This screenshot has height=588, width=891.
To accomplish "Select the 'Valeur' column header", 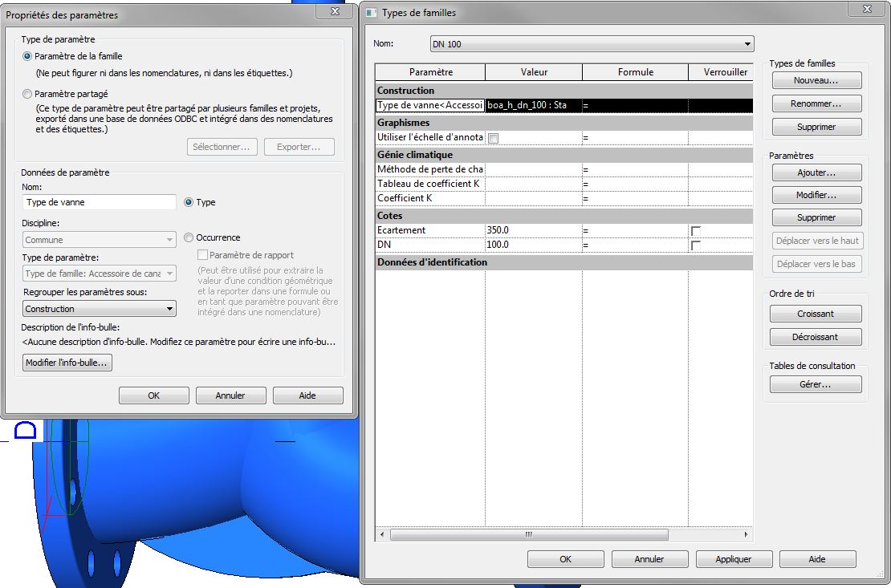I will (x=534, y=72).
